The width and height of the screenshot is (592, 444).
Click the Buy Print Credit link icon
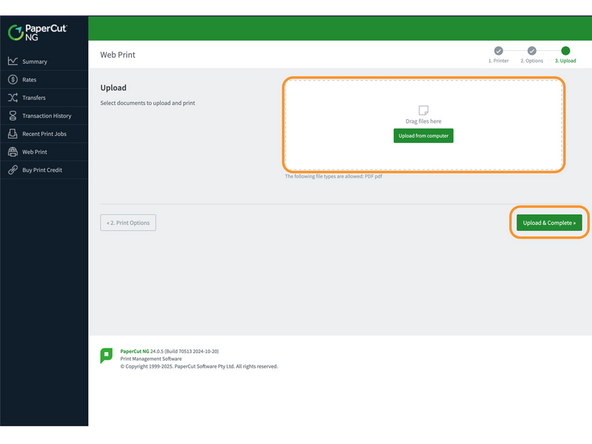point(12,170)
